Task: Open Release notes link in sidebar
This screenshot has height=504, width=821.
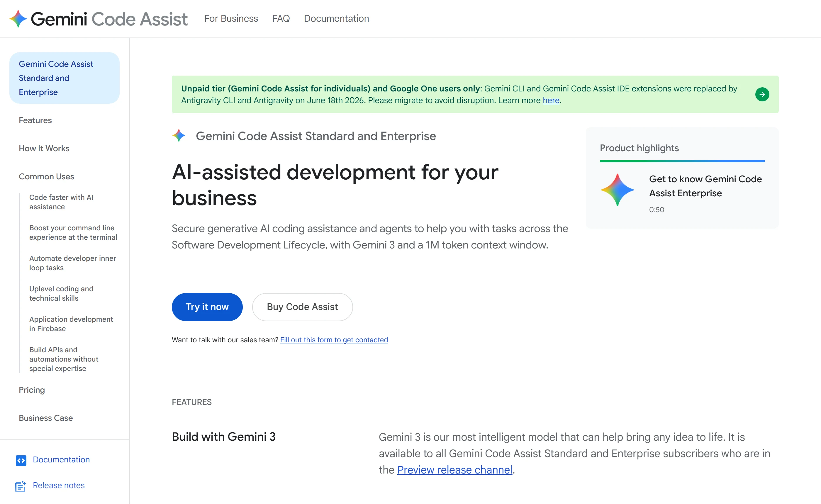Action: pyautogui.click(x=59, y=485)
